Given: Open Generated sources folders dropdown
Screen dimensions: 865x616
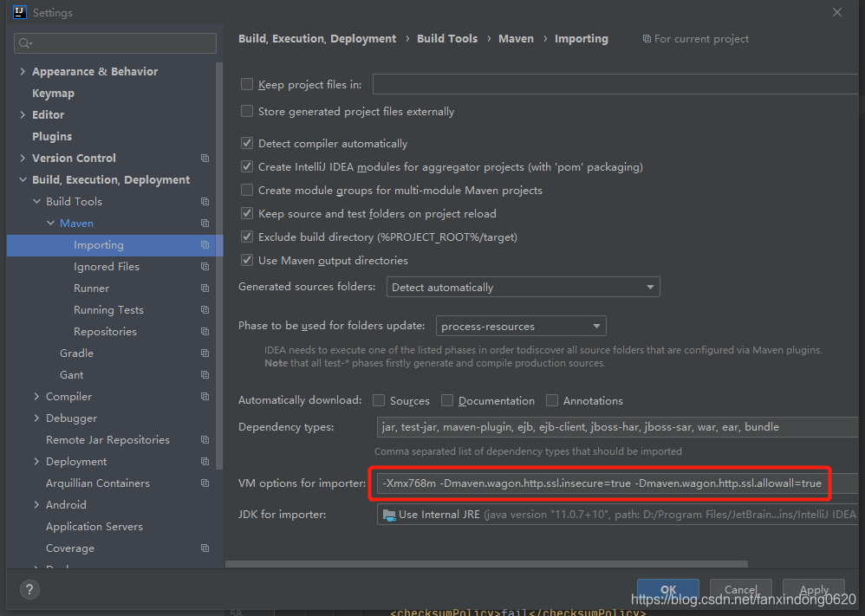Looking at the screenshot, I should [x=523, y=288].
